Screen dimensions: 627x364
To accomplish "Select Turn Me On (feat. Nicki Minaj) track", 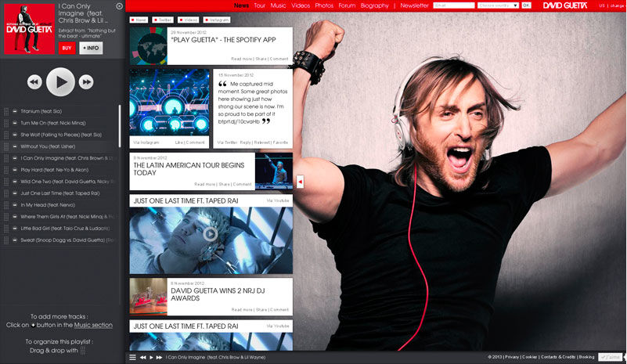I will pyautogui.click(x=53, y=123).
